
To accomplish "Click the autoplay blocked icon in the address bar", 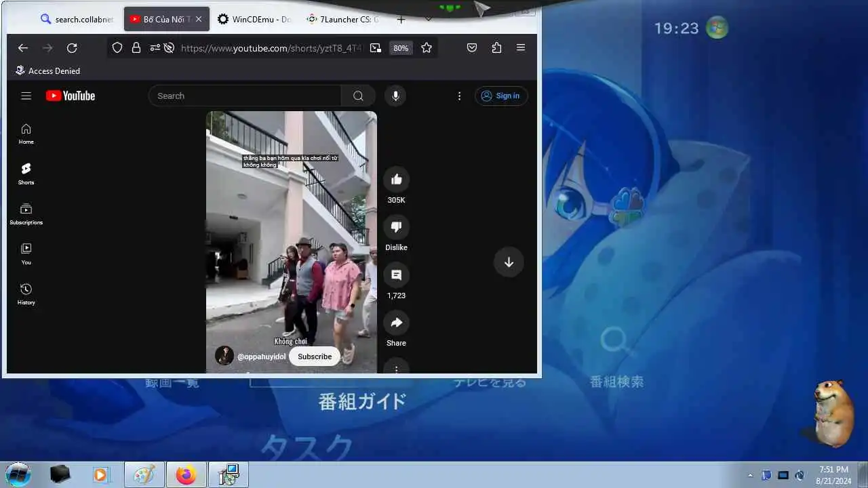I will [x=170, y=48].
